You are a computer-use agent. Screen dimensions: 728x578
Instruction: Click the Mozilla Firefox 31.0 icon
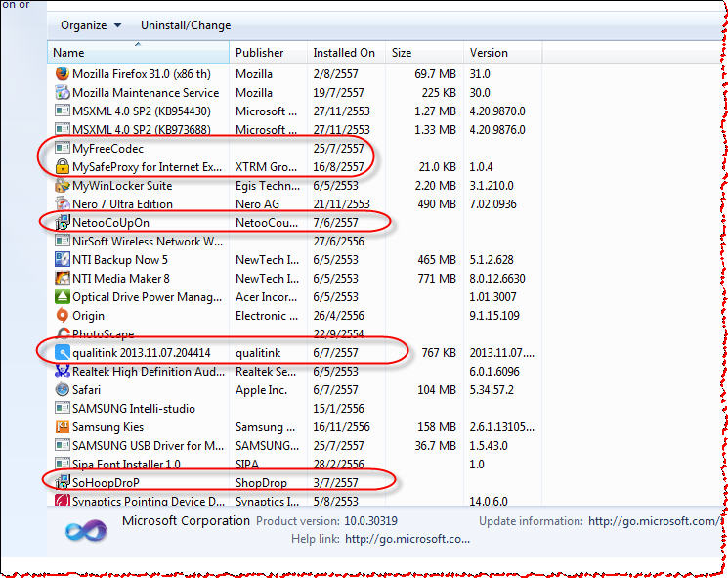click(63, 74)
